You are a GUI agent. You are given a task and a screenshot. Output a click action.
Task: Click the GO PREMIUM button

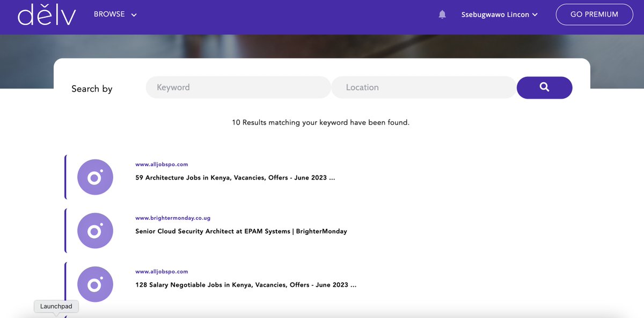[594, 14]
